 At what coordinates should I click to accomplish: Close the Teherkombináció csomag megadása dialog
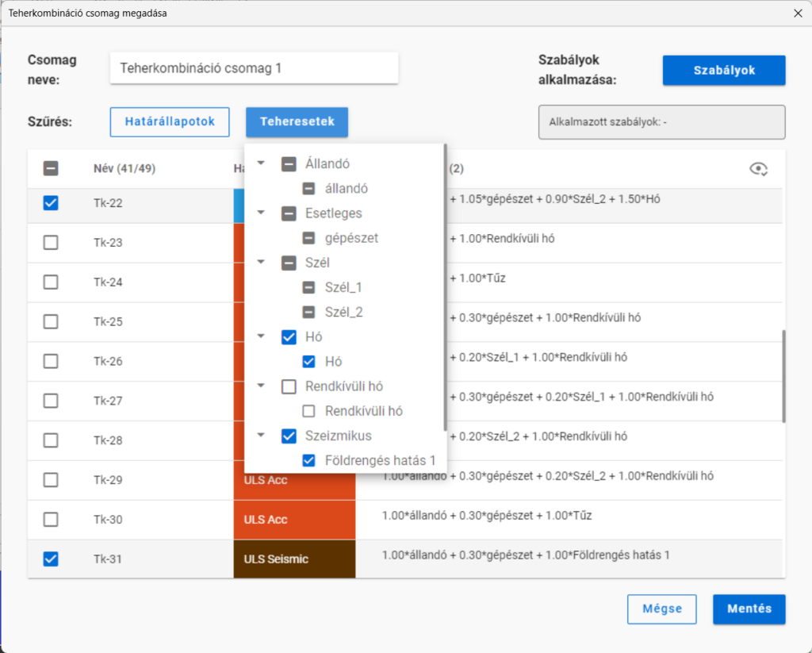(798, 13)
